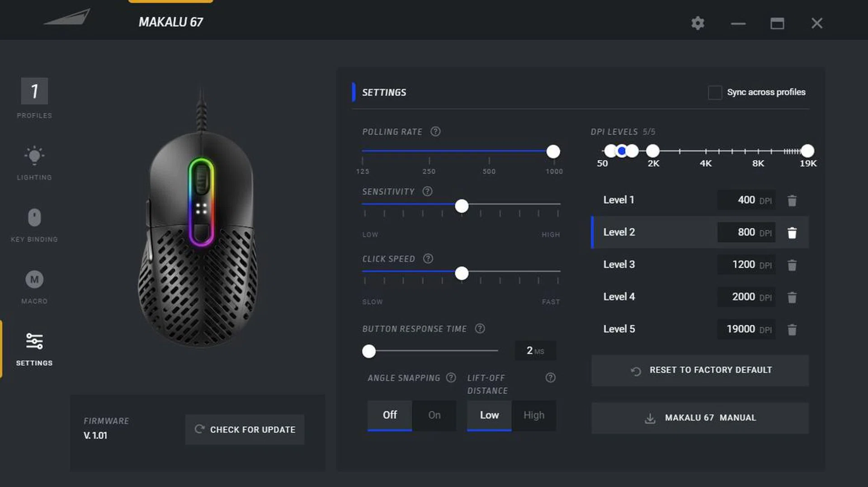Open the Key Binding section
Viewport: 868px width, 487px height.
click(x=34, y=225)
